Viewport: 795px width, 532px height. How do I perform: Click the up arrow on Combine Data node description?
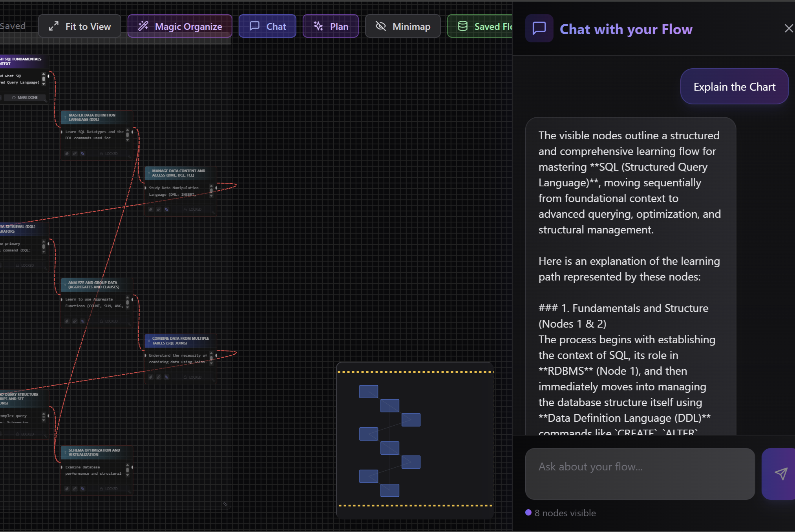[x=211, y=353]
